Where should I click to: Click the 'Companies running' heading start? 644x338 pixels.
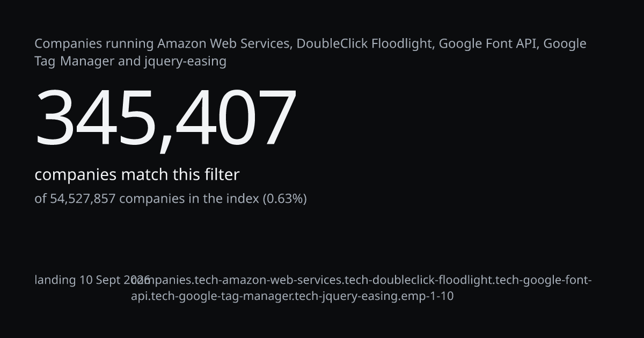[94, 43]
